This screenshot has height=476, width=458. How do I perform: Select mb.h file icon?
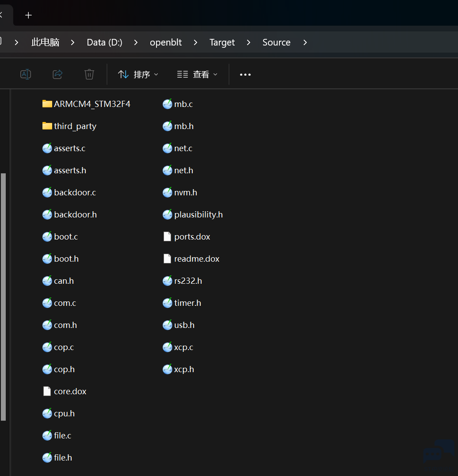(168, 126)
